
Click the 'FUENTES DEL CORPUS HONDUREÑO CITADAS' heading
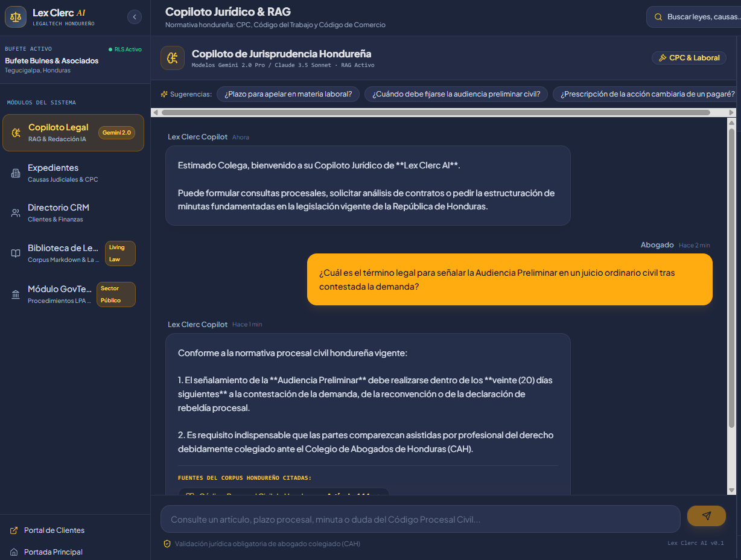pos(245,478)
